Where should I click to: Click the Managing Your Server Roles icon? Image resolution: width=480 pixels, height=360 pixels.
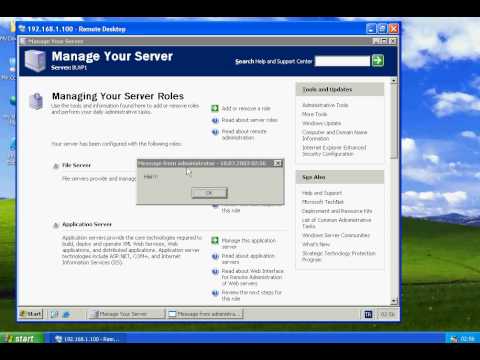36,101
